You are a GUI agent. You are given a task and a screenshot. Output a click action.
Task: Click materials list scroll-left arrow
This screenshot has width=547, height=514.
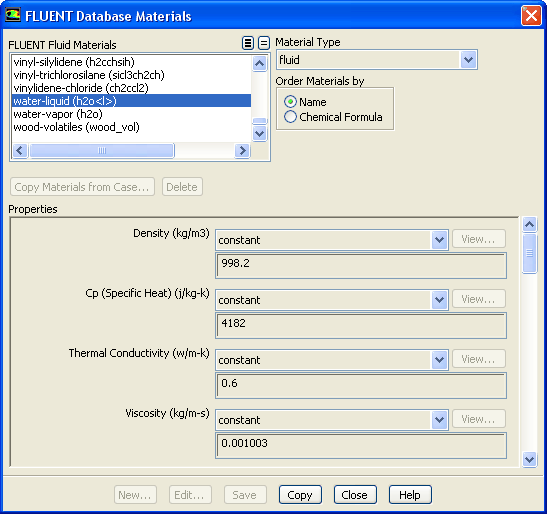point(20,151)
